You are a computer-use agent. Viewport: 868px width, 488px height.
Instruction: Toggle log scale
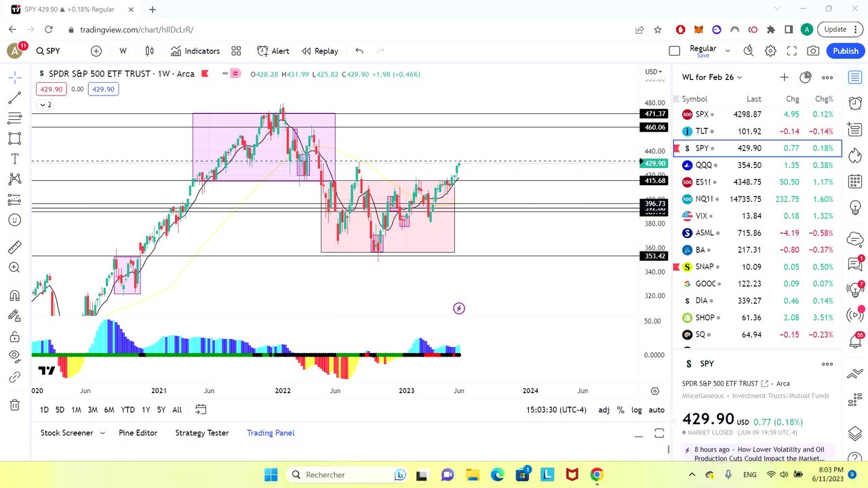pyautogui.click(x=637, y=409)
